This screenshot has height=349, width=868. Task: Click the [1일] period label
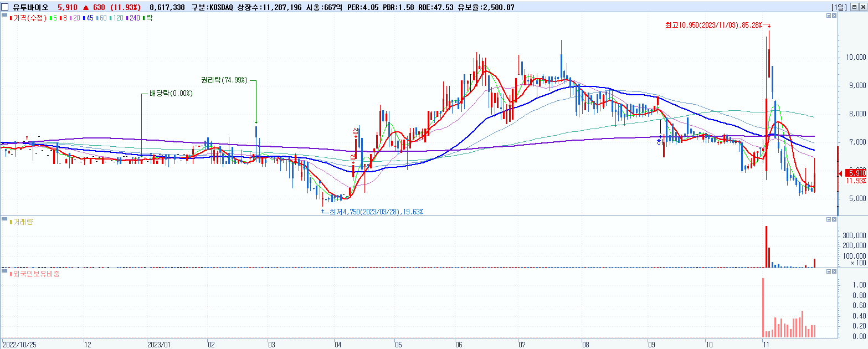(x=840, y=7)
